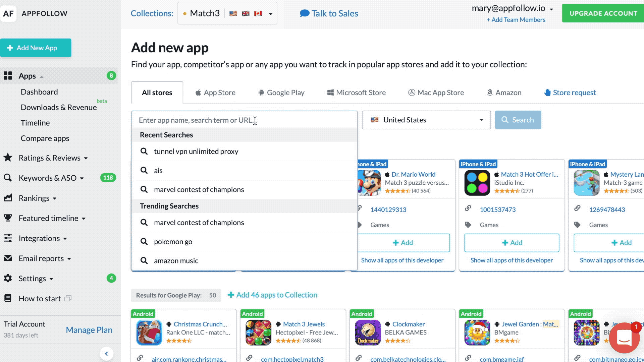Click the Clockmaker app icon
This screenshot has width=644, height=362.
(x=368, y=333)
